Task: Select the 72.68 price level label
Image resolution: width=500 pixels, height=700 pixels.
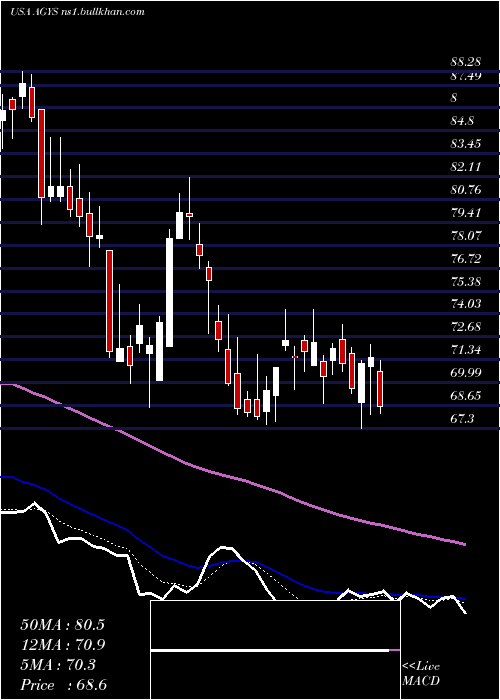Action: click(466, 327)
